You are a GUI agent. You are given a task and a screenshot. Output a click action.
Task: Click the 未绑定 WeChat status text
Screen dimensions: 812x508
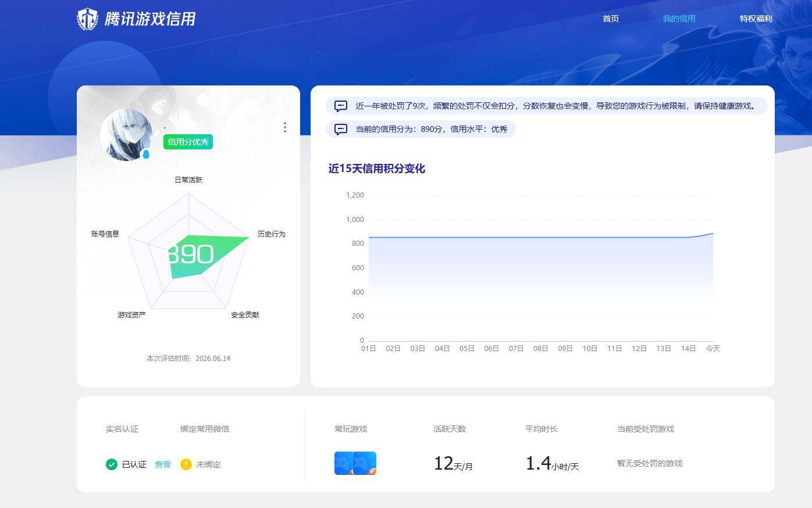(x=208, y=464)
